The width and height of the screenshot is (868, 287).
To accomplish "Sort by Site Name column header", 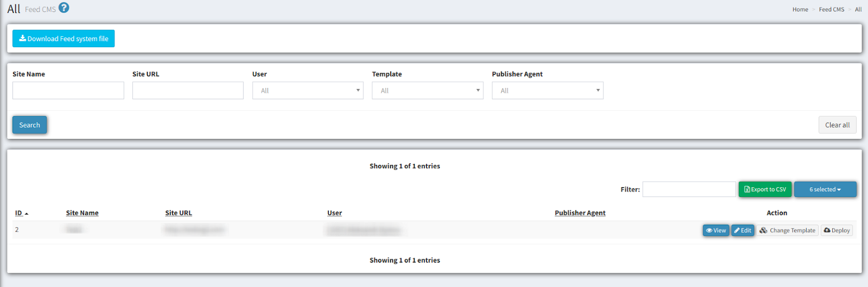I will (82, 213).
